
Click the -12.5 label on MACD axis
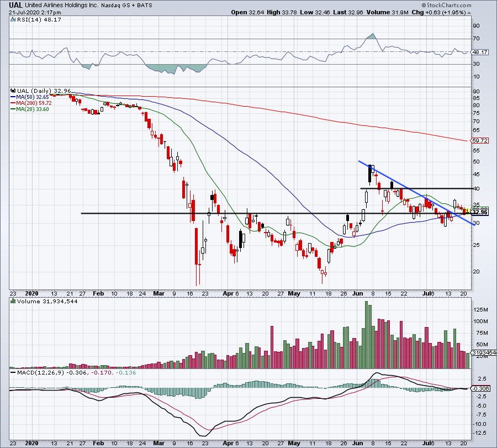pyautogui.click(x=479, y=433)
